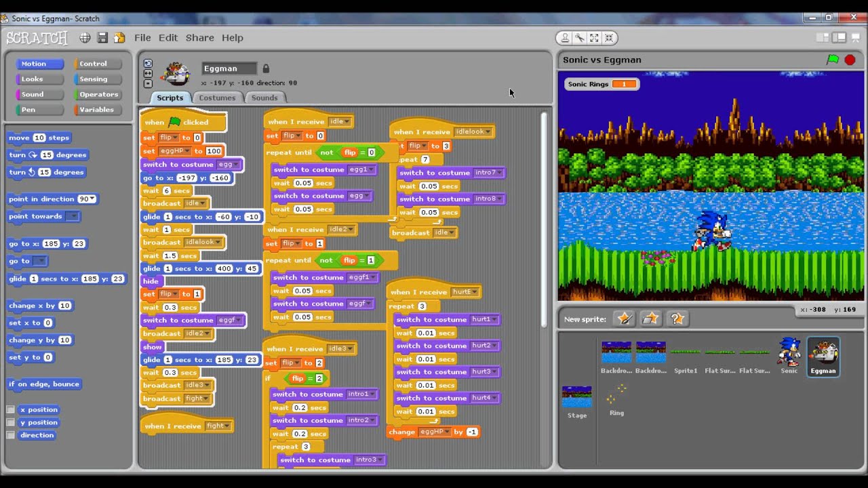
Task: Click the move 10 steps block
Action: point(39,138)
